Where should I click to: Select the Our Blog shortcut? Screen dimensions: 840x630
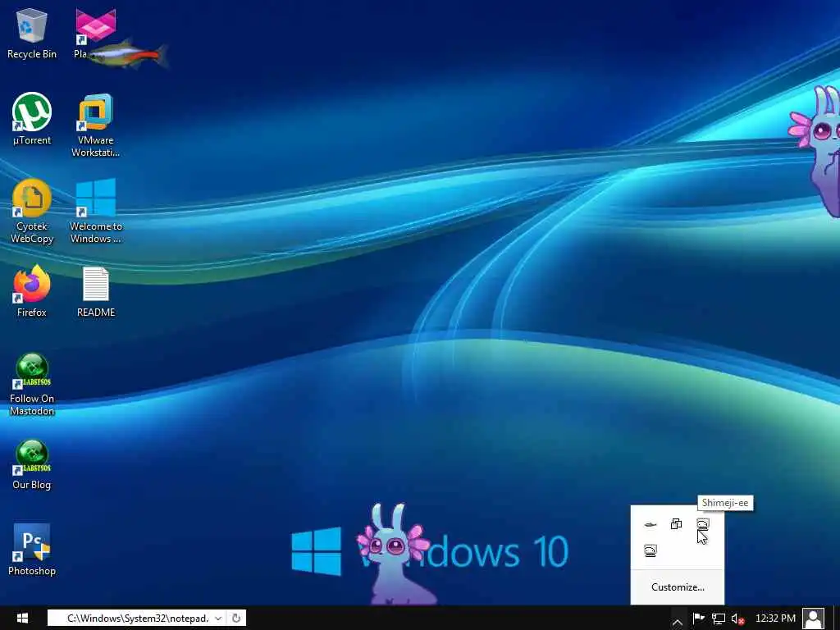point(32,464)
